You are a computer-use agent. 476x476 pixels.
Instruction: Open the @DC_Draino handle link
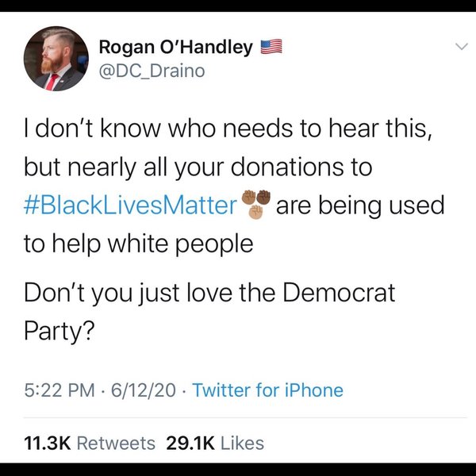pyautogui.click(x=152, y=71)
